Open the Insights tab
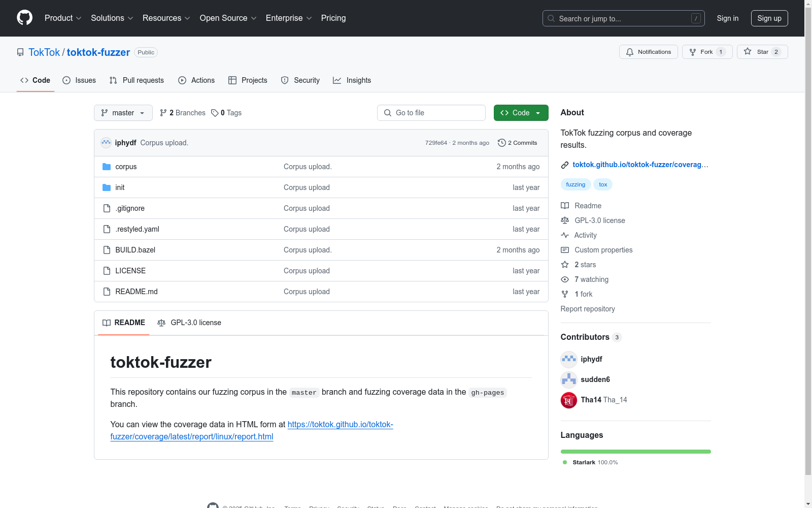This screenshot has width=812, height=508. pyautogui.click(x=352, y=80)
